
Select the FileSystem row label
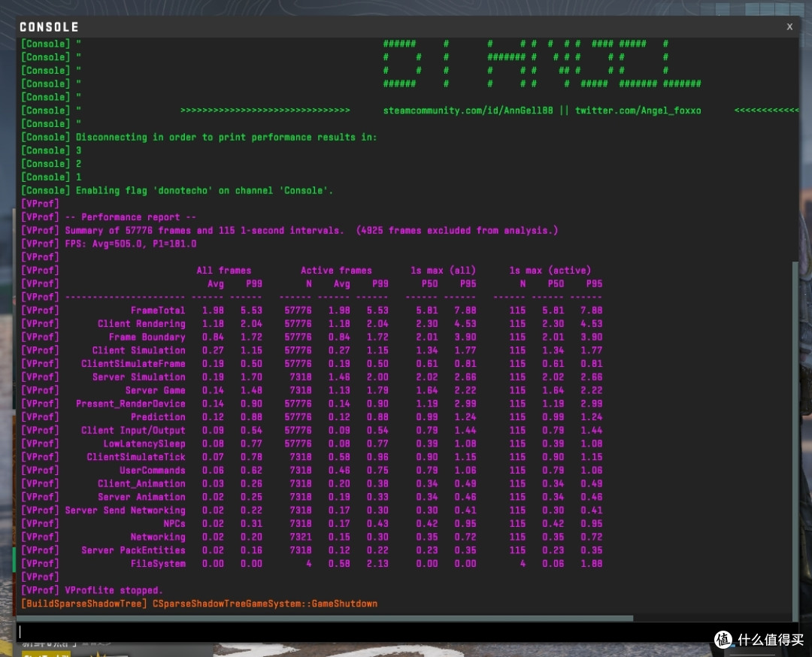click(157, 564)
